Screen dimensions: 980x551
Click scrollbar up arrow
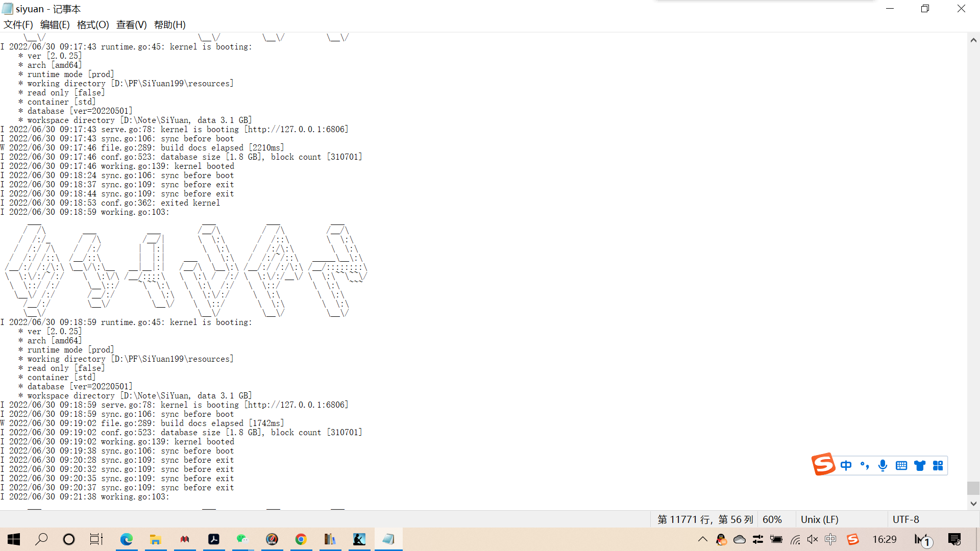(973, 40)
